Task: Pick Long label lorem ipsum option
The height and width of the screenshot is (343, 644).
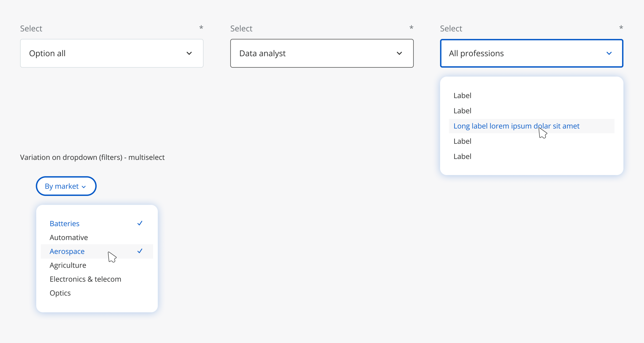Action: click(516, 126)
